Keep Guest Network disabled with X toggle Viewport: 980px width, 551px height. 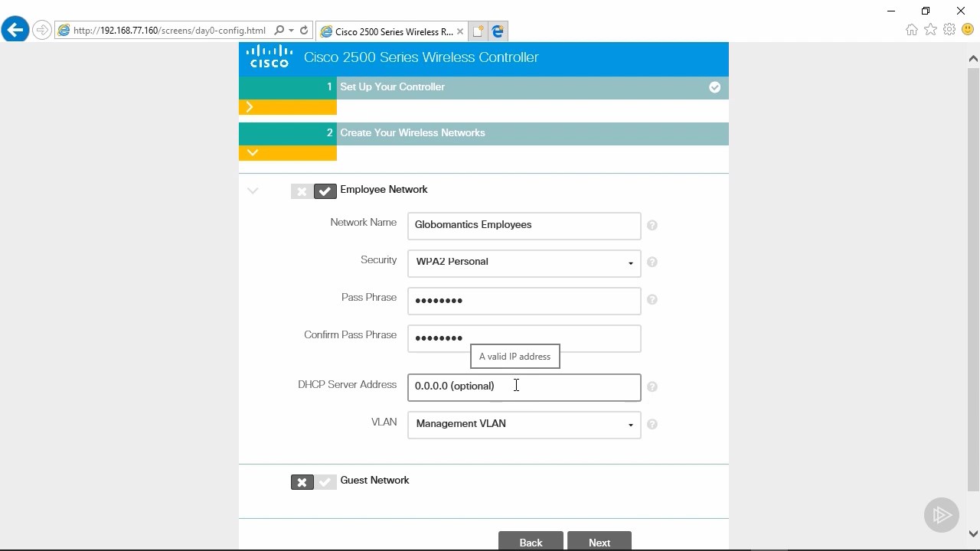click(x=302, y=482)
